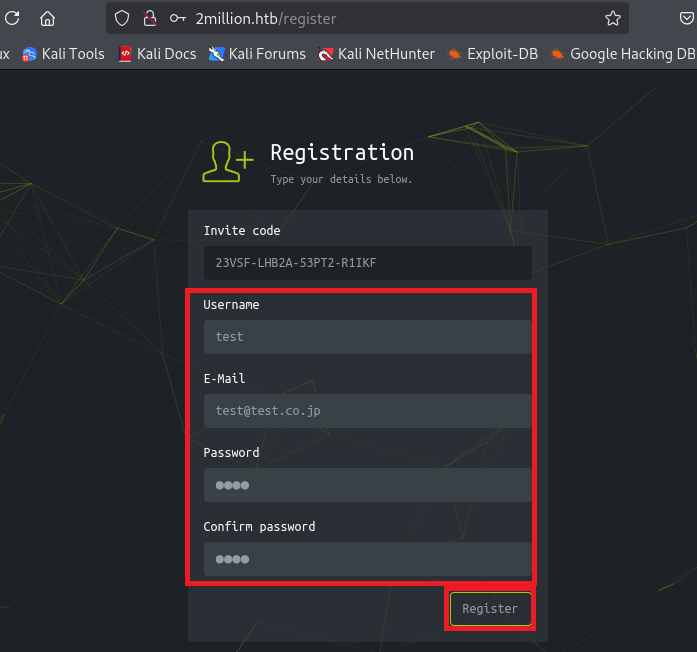The image size is (697, 652).
Task: Open the Kali NetHunter bookmark
Action: coord(376,54)
